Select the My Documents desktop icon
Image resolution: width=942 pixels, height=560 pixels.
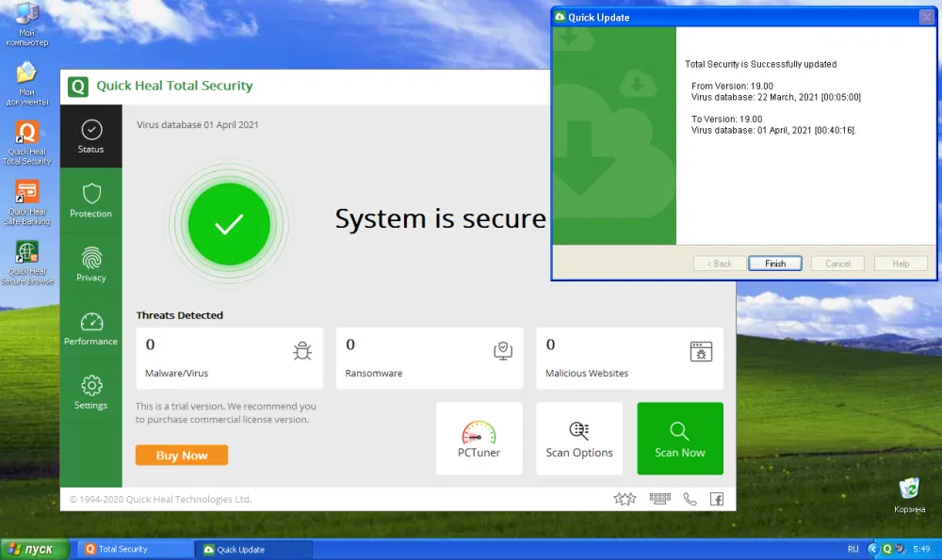[x=27, y=84]
